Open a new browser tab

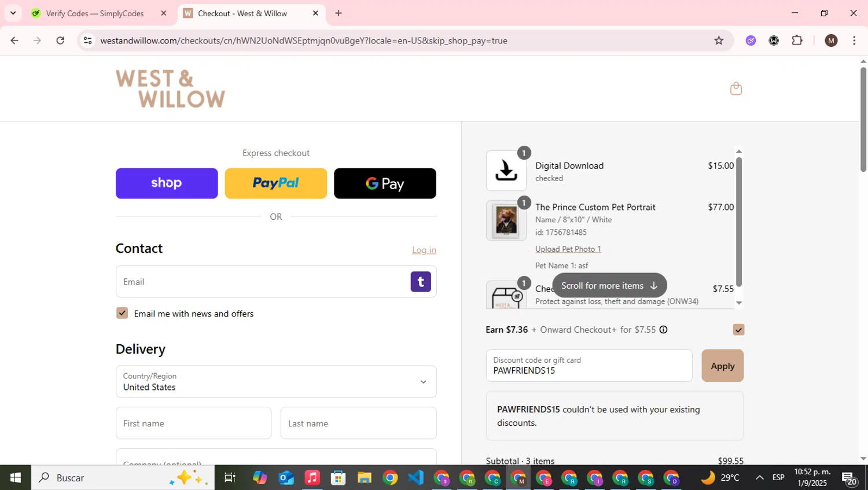point(339,13)
